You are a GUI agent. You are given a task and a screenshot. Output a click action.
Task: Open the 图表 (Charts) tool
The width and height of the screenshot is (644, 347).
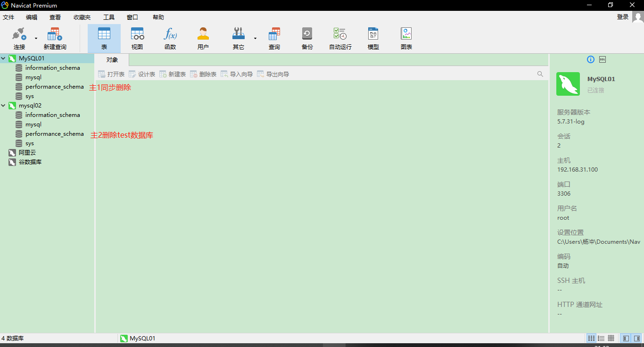(406, 38)
